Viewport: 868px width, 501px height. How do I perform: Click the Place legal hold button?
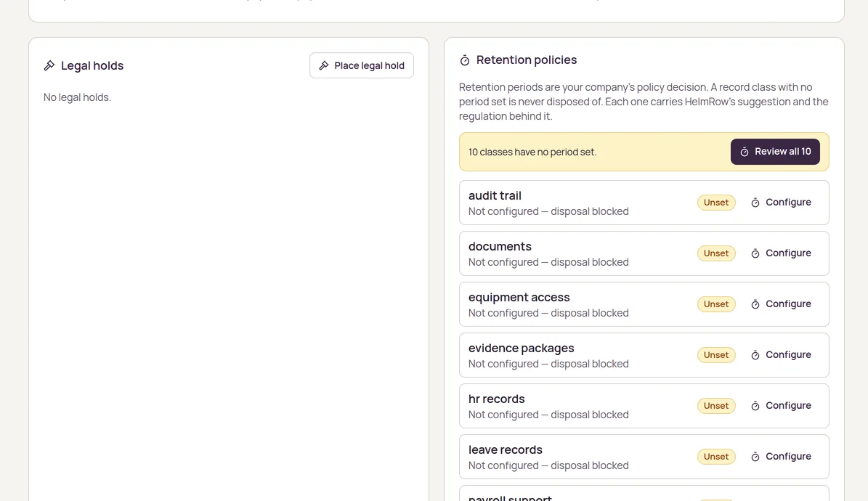[x=362, y=65]
